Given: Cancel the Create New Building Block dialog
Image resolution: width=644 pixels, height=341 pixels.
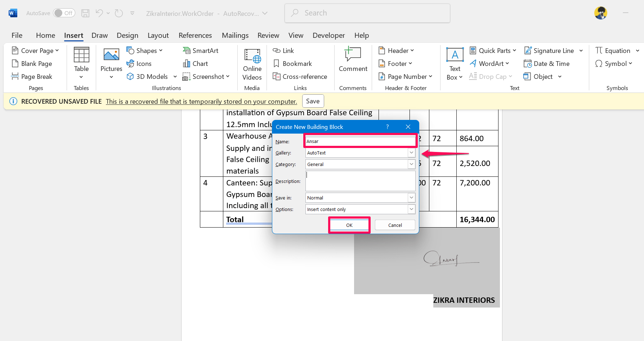Looking at the screenshot, I should coord(395,225).
